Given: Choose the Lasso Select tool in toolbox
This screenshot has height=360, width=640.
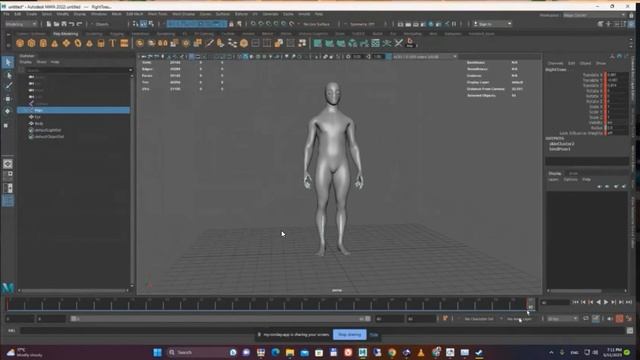Looking at the screenshot, I should coord(8,75).
